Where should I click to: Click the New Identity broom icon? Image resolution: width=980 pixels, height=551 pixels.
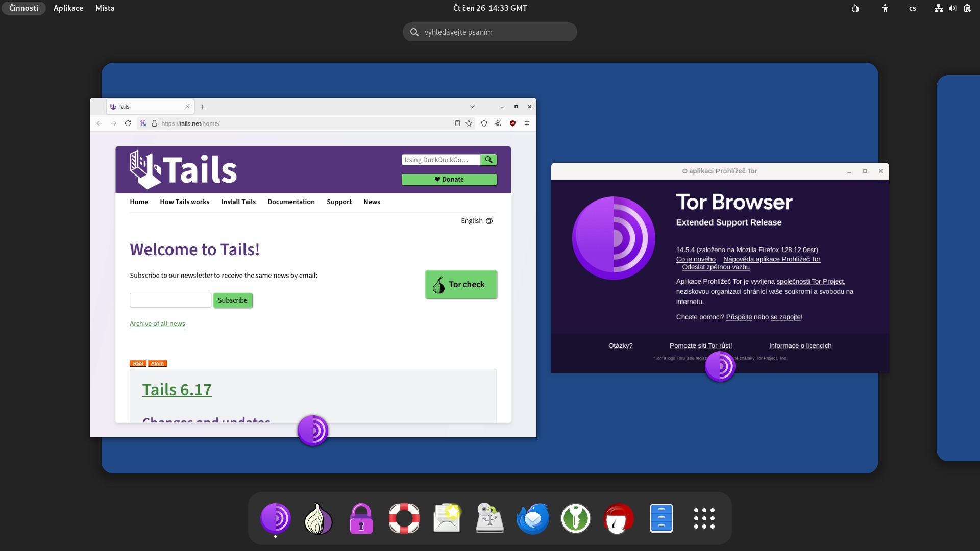(498, 123)
